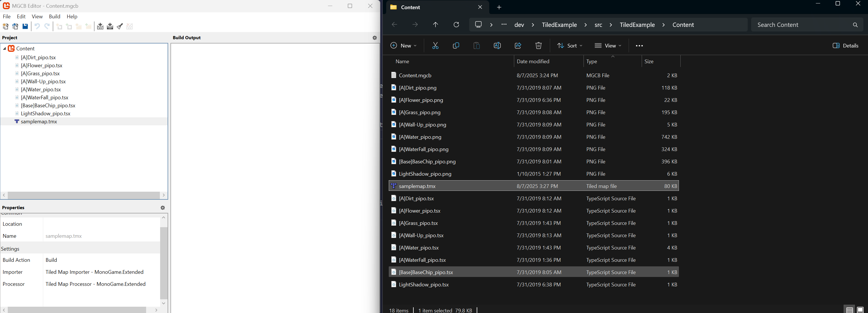Click the Cancel Build toolbar icon
Screen dimensions: 868x313
pyautogui.click(x=130, y=27)
